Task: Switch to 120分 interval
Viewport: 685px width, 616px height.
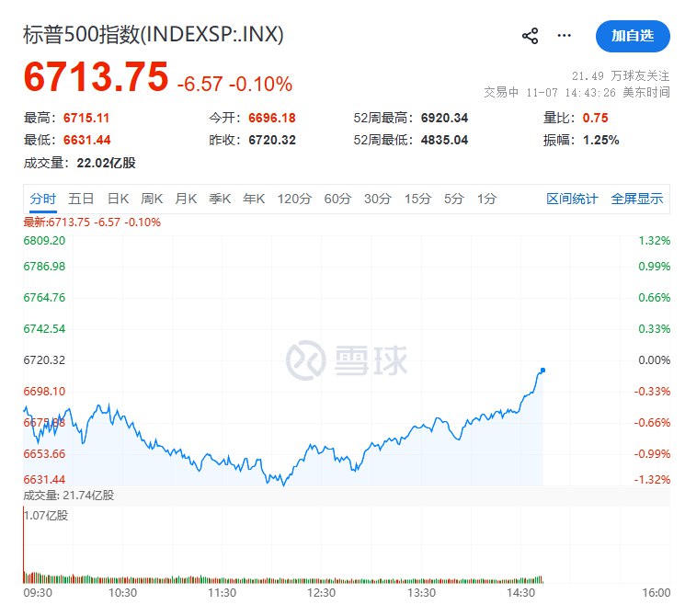Action: pyautogui.click(x=294, y=199)
